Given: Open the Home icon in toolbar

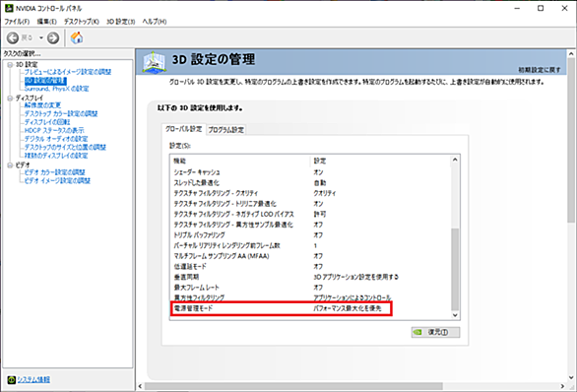Looking at the screenshot, I should (77, 37).
